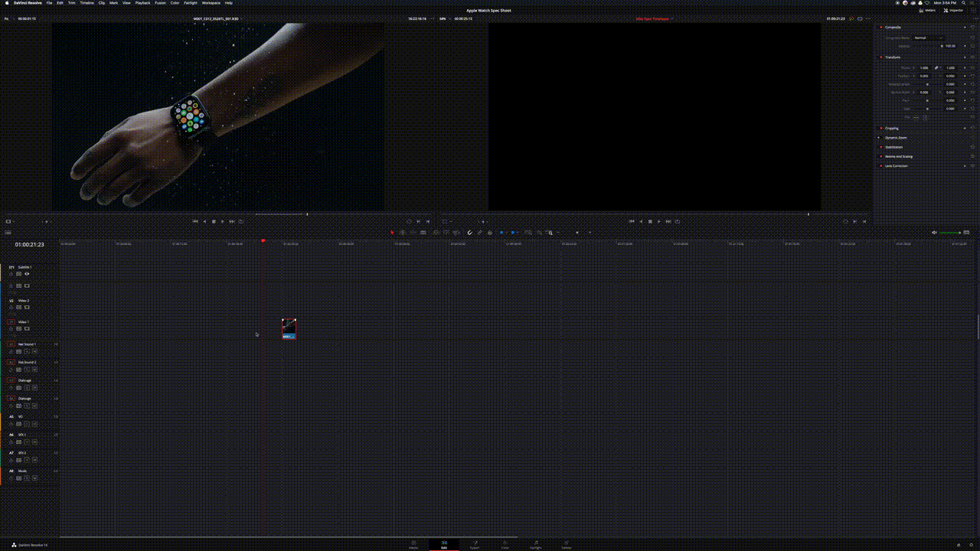The image size is (980, 551).
Task: Click the Opacity value field
Action: click(x=950, y=46)
